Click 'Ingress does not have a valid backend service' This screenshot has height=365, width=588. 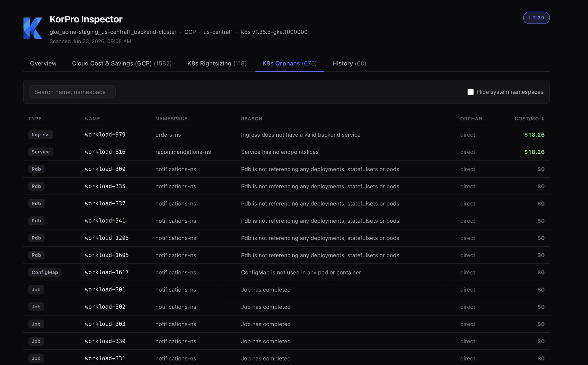[301, 135]
